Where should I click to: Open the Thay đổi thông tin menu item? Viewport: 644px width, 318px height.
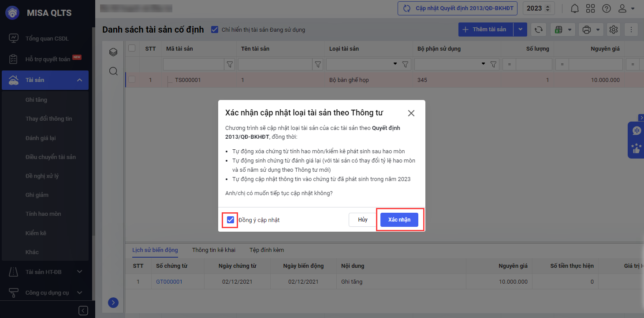49,118
